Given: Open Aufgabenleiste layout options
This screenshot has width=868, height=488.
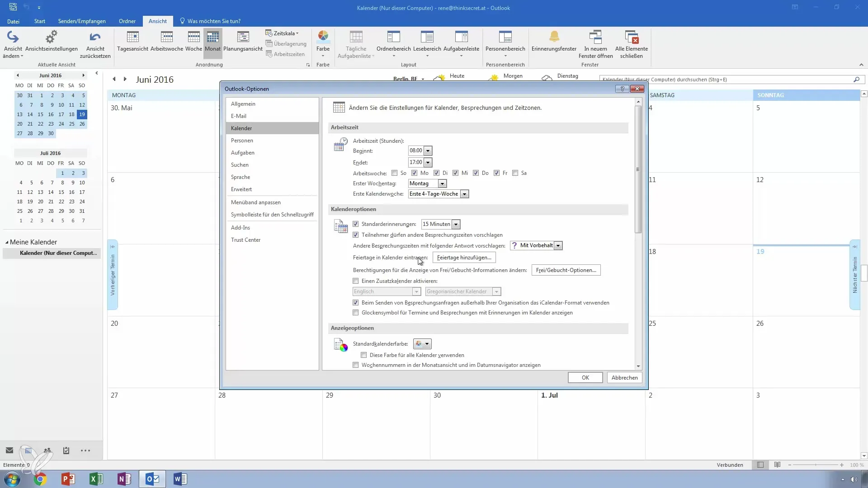Looking at the screenshot, I should tap(461, 44).
